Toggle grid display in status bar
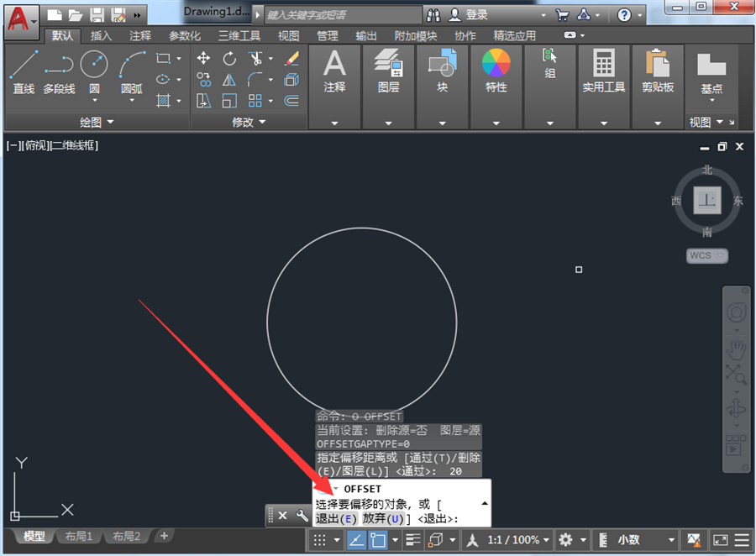 click(320, 539)
